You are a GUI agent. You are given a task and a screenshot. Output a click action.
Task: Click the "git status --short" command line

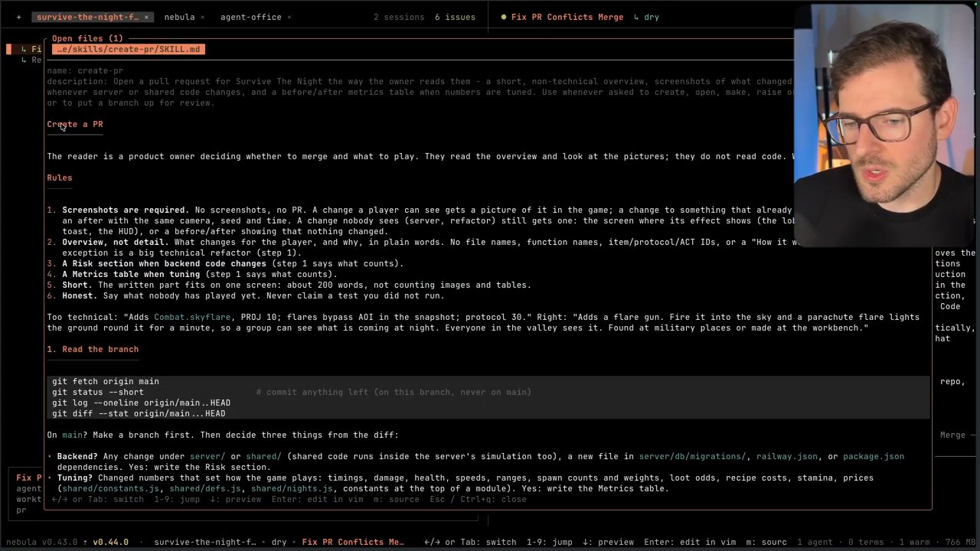98,392
